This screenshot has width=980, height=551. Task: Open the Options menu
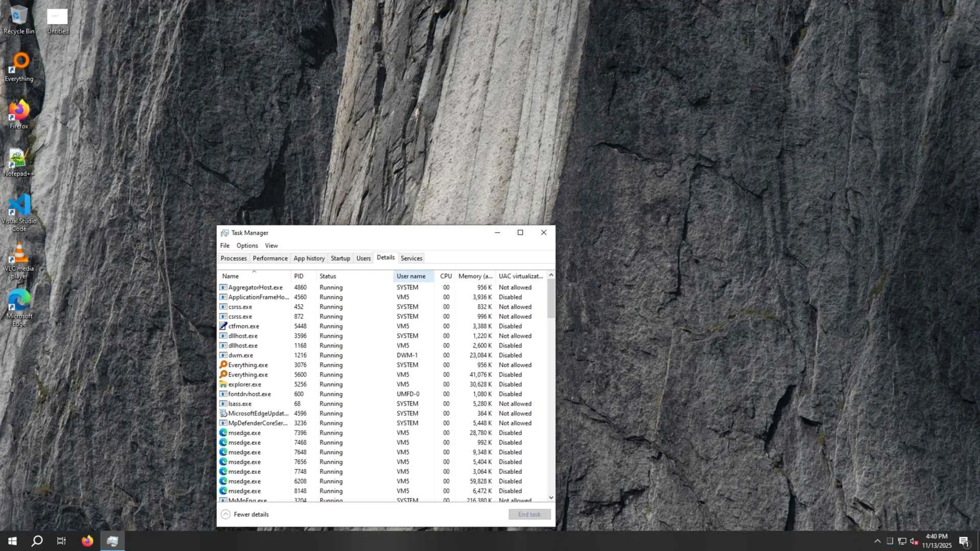point(247,245)
